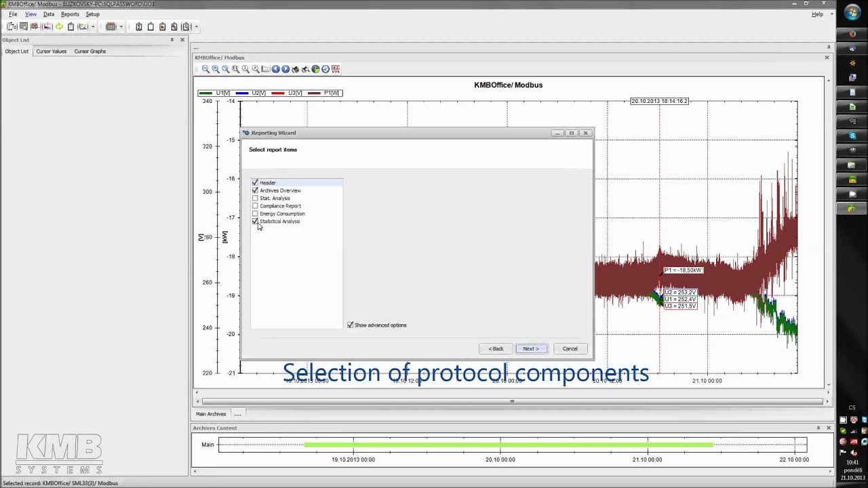The image size is (868, 488).
Task: Click the green Main archive bar
Action: 509,445
